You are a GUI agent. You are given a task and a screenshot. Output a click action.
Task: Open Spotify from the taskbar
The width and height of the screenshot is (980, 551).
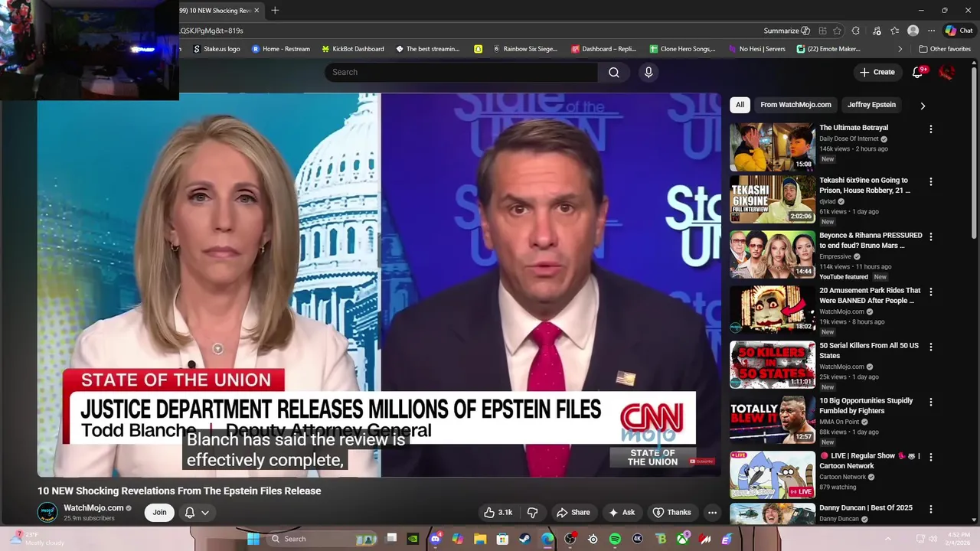coord(615,539)
